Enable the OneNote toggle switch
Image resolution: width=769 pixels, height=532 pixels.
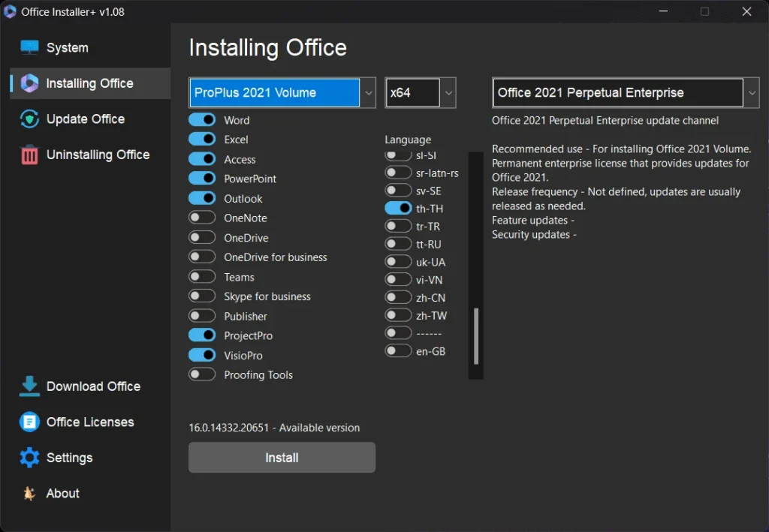(202, 218)
